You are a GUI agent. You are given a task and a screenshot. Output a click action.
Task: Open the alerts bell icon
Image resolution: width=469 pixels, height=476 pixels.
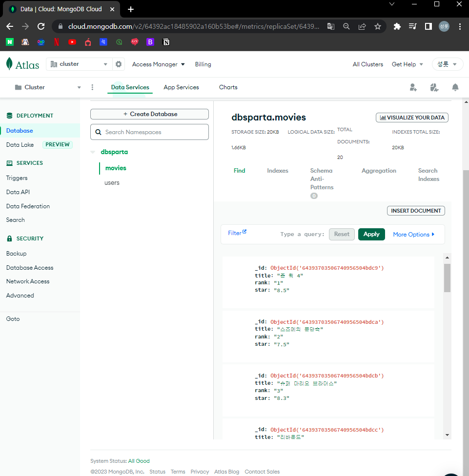click(x=455, y=87)
